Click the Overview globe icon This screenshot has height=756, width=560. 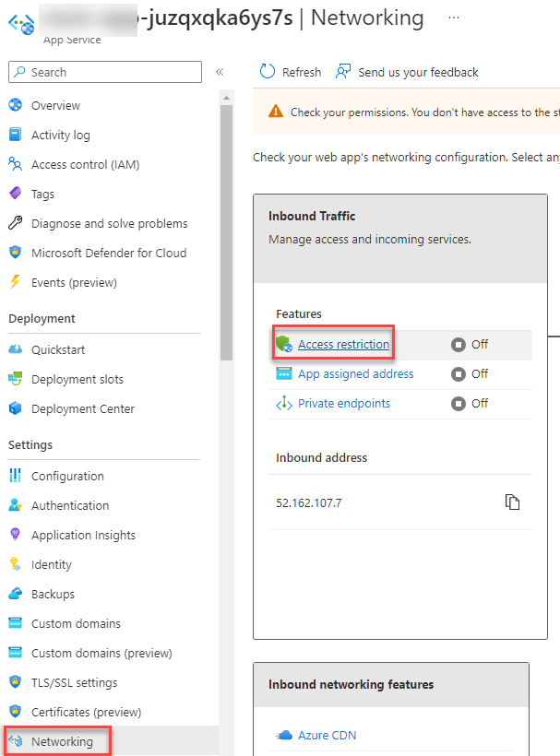coord(16,105)
